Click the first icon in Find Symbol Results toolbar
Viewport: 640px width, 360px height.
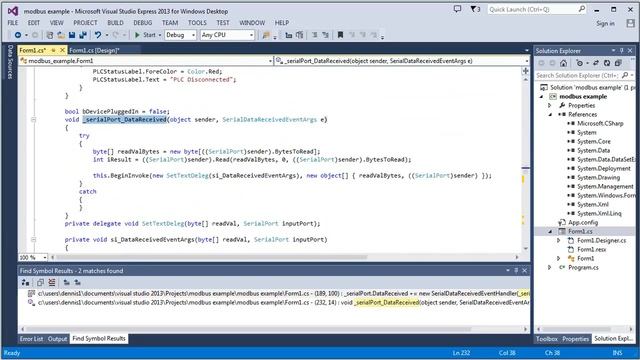(25, 282)
